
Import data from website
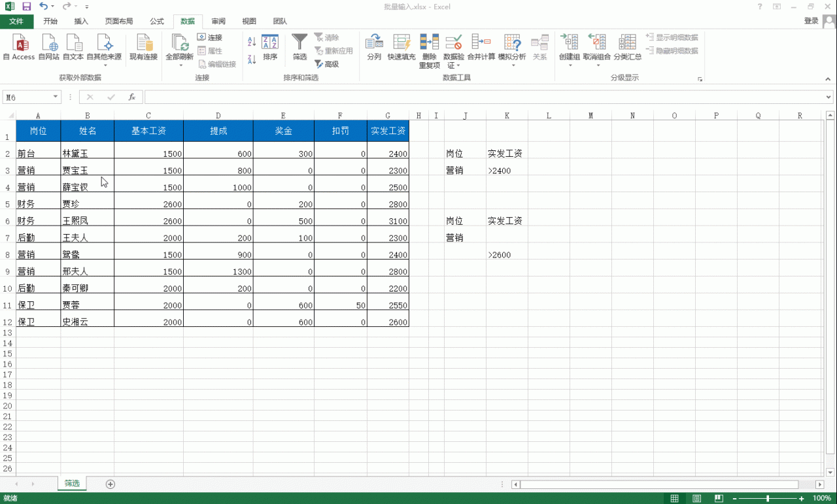tap(49, 48)
